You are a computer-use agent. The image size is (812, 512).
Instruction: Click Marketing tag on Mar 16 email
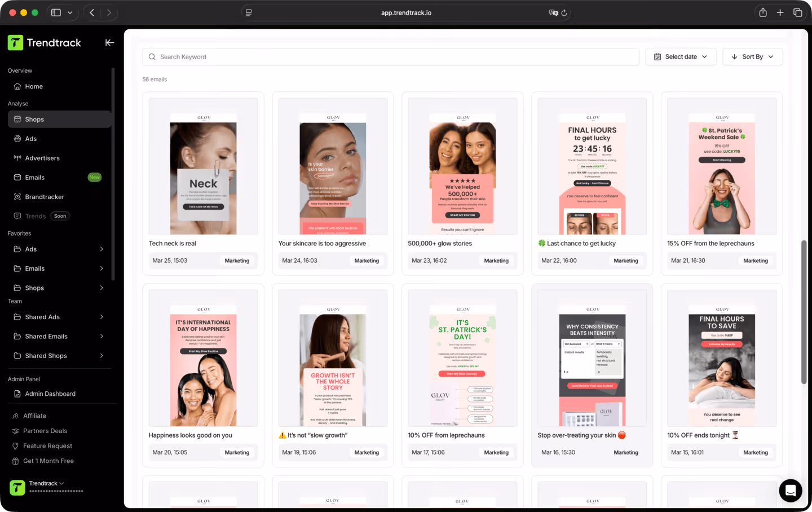[x=626, y=452]
